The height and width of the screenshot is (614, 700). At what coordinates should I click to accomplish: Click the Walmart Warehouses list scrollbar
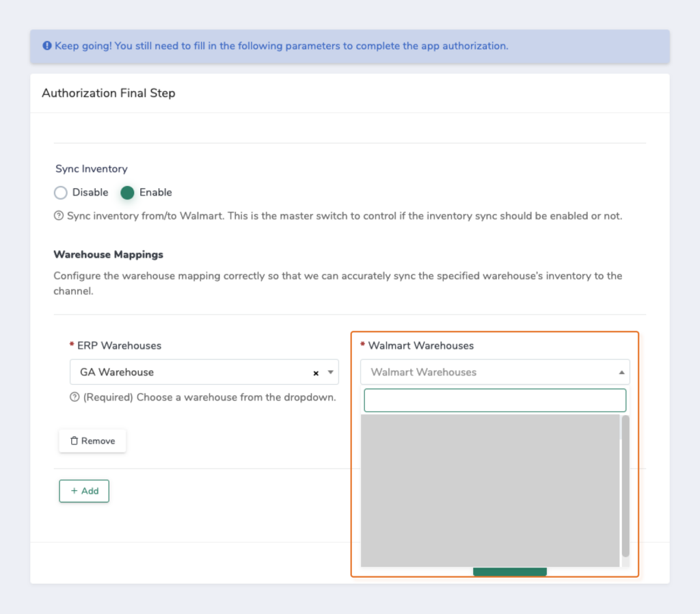click(625, 486)
